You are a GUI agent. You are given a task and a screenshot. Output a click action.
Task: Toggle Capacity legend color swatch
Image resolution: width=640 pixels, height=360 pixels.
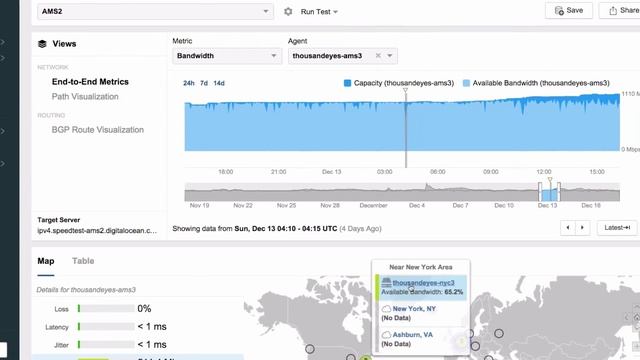point(347,83)
